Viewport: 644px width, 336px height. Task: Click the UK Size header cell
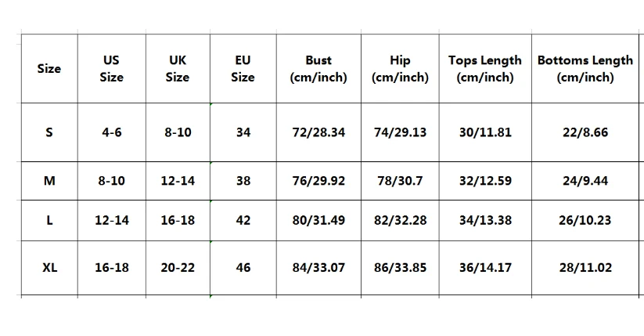click(178, 69)
